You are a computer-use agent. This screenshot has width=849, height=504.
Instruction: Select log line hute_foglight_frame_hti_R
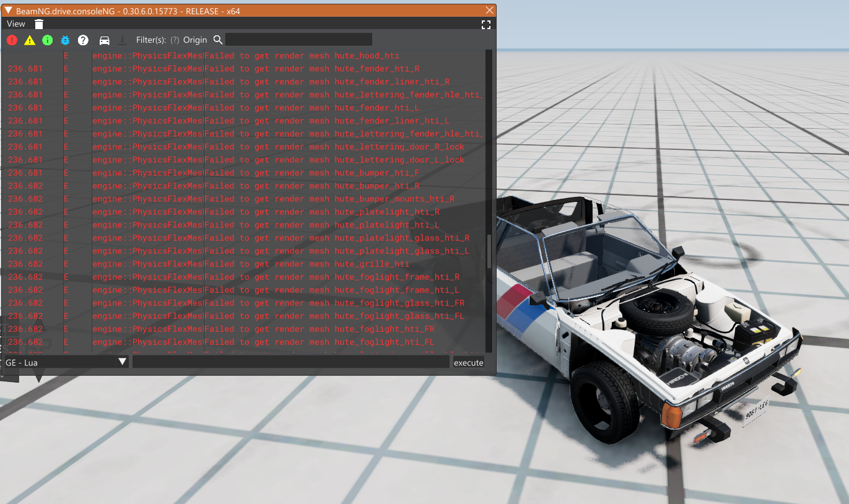pyautogui.click(x=245, y=277)
